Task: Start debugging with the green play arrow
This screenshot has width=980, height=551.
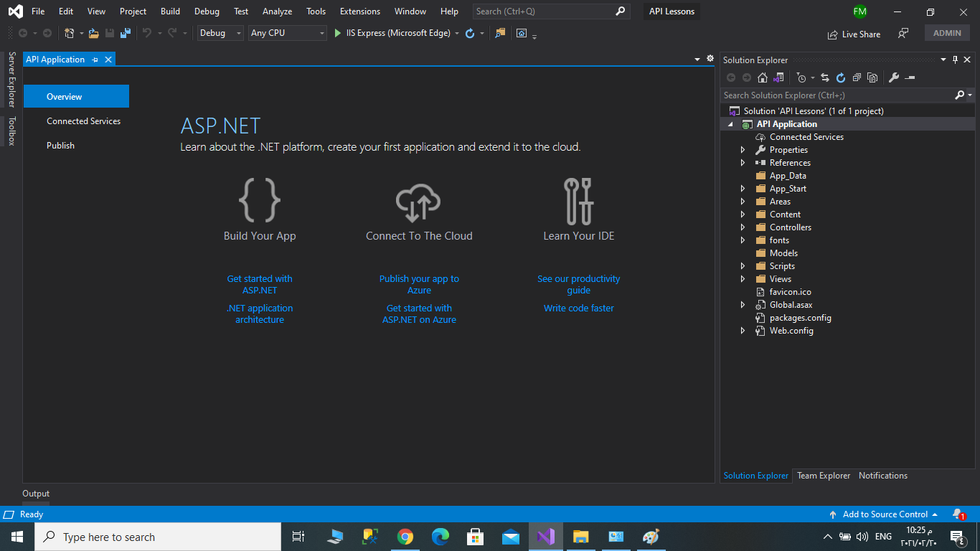Action: click(338, 33)
